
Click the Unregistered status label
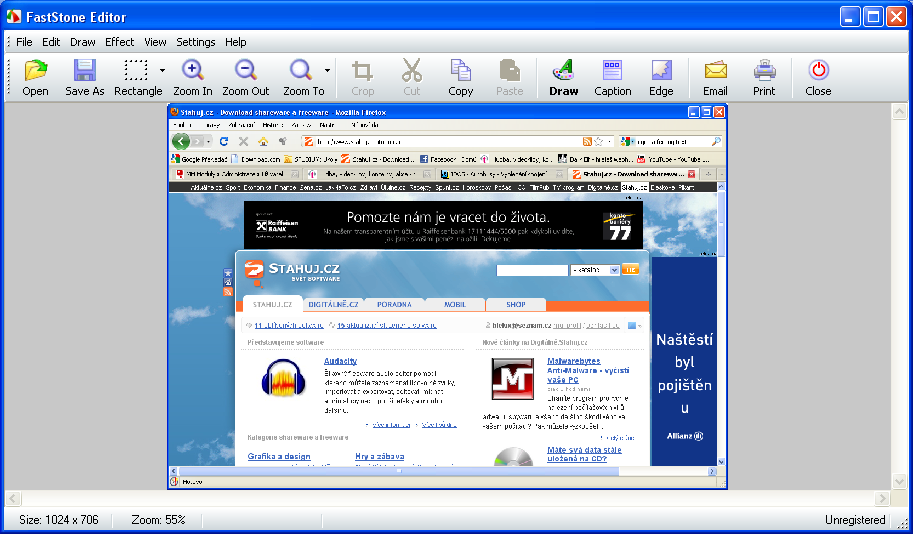(855, 519)
